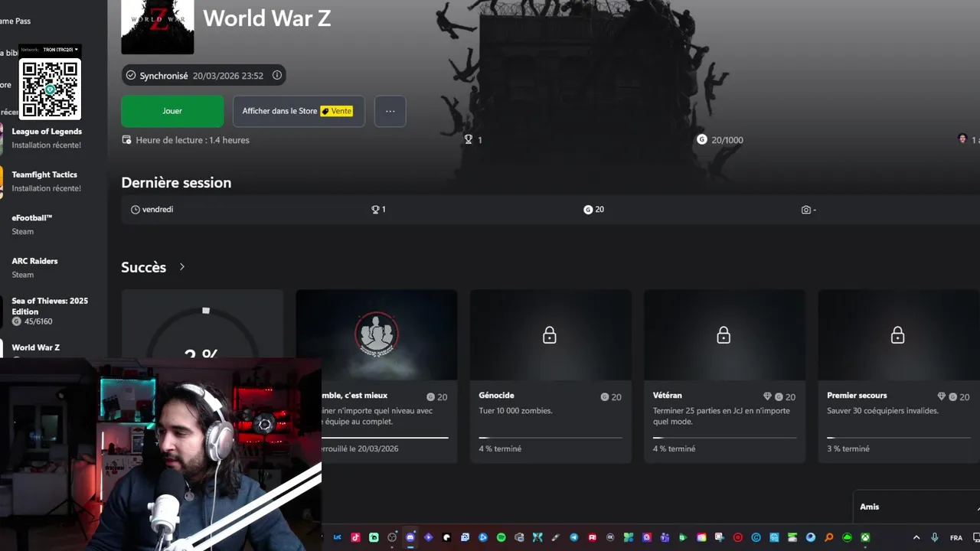The image size is (980, 551).
Task: Click the green Jouer button
Action: [x=172, y=111]
